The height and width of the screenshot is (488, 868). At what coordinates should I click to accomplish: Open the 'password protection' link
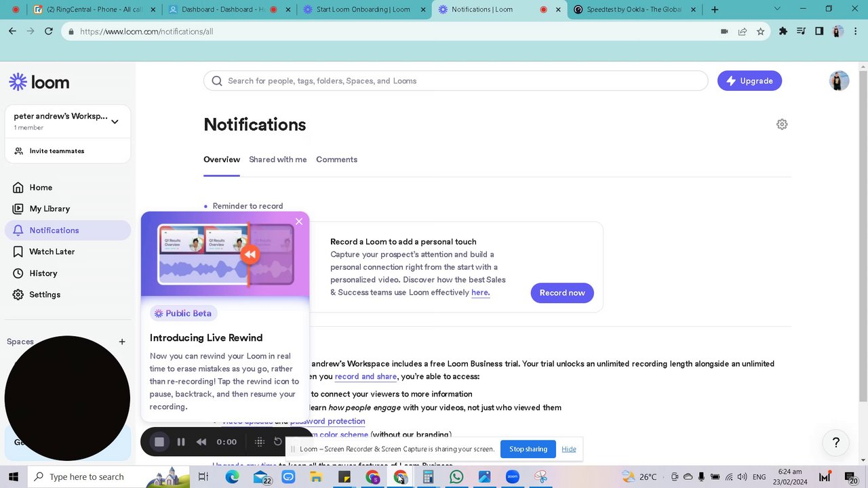click(x=328, y=421)
